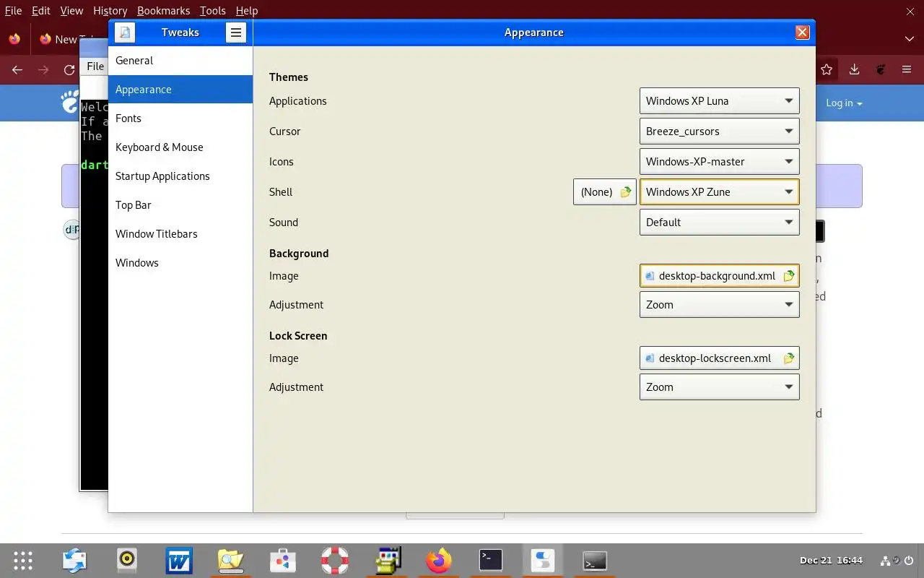The width and height of the screenshot is (924, 578).
Task: Open the Log in dropdown on webpage
Action: point(844,103)
